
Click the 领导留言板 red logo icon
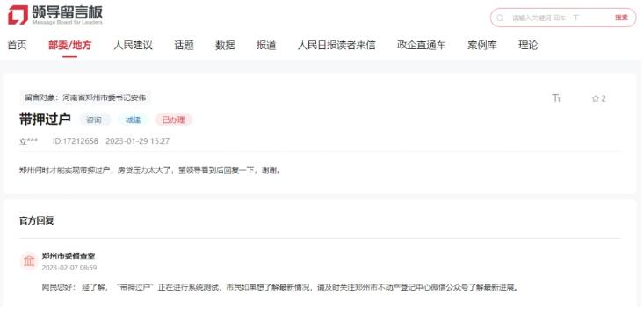pos(18,15)
